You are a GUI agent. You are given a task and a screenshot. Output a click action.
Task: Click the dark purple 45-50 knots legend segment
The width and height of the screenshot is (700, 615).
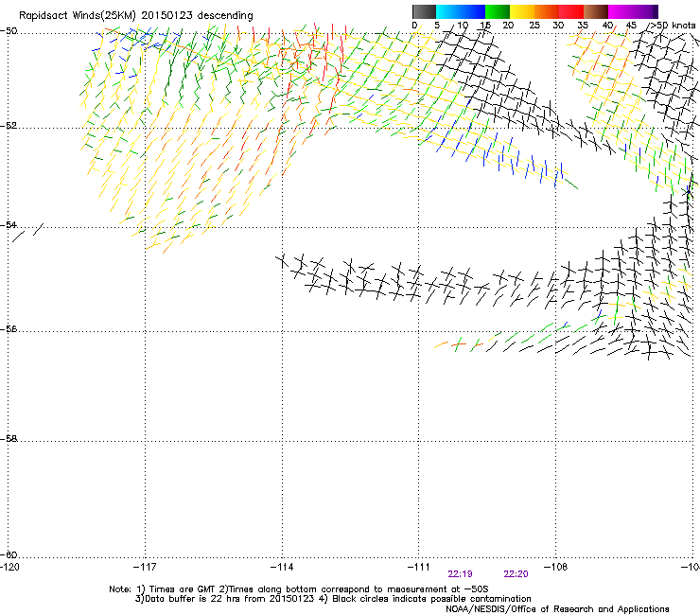(645, 11)
